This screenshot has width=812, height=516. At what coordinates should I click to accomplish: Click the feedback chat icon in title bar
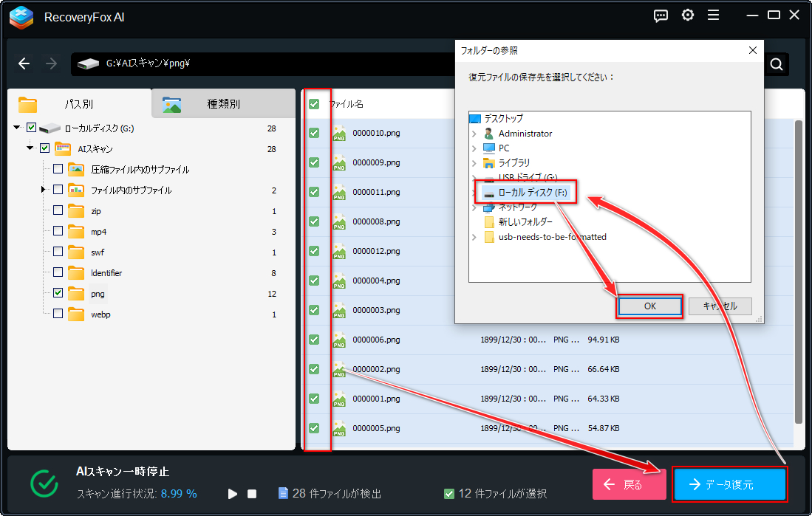[x=661, y=15]
